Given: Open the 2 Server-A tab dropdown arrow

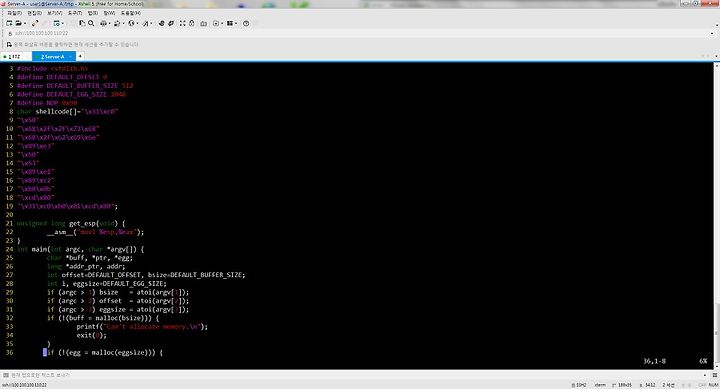Looking at the screenshot, I should coord(70,56).
